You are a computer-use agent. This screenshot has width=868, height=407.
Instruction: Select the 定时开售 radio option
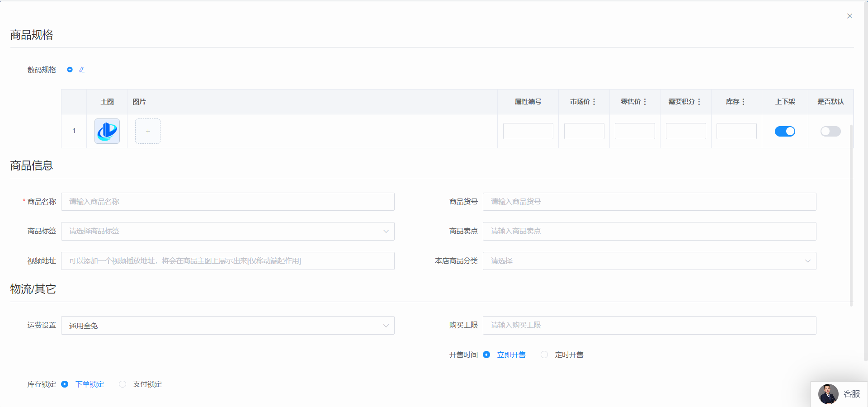pos(544,355)
